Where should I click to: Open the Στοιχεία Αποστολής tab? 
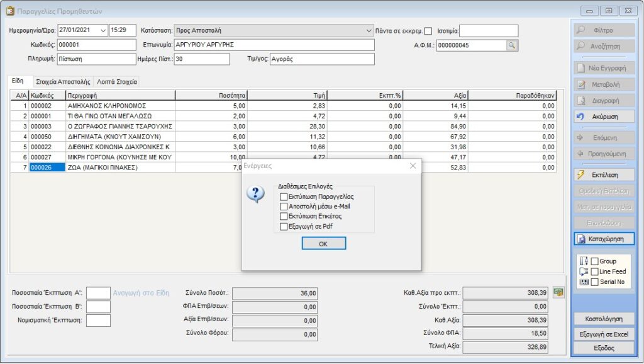(63, 82)
